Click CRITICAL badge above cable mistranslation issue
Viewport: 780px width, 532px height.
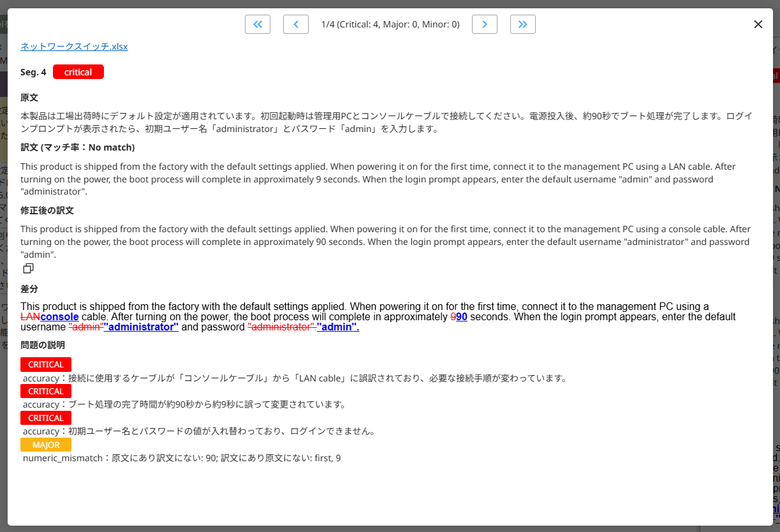click(x=46, y=364)
